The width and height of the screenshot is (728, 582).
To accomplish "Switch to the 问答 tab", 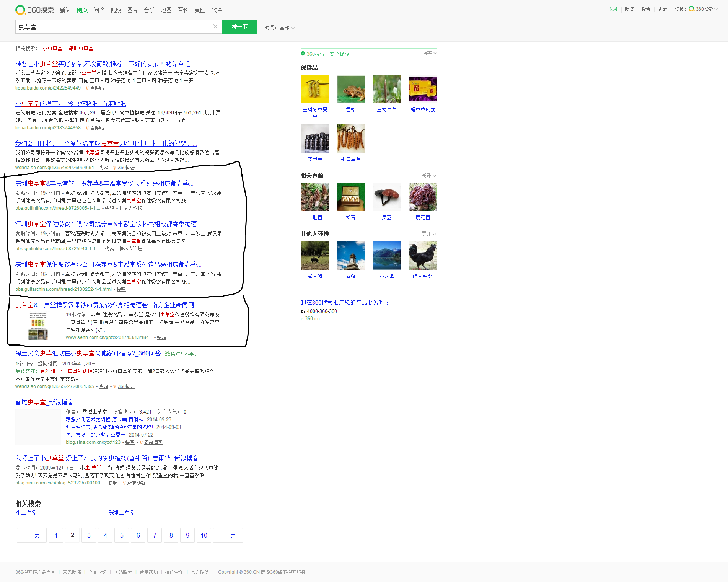I will click(x=99, y=10).
